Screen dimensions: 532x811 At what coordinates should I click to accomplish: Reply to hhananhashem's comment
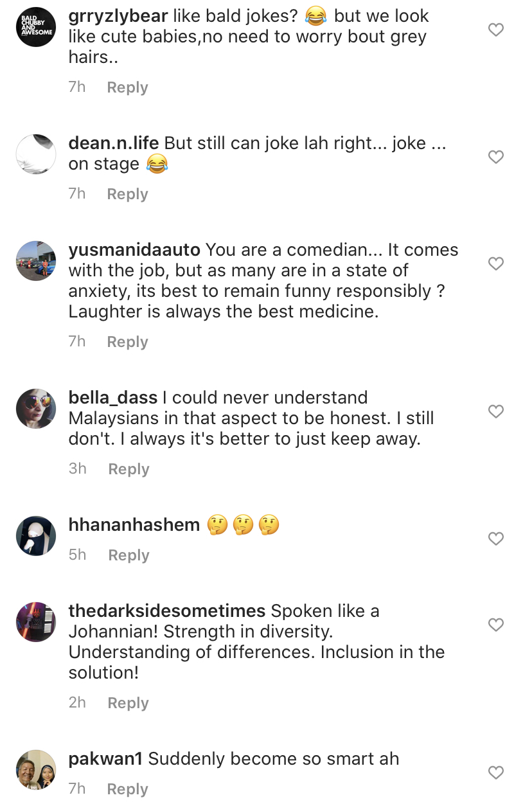[x=129, y=555]
